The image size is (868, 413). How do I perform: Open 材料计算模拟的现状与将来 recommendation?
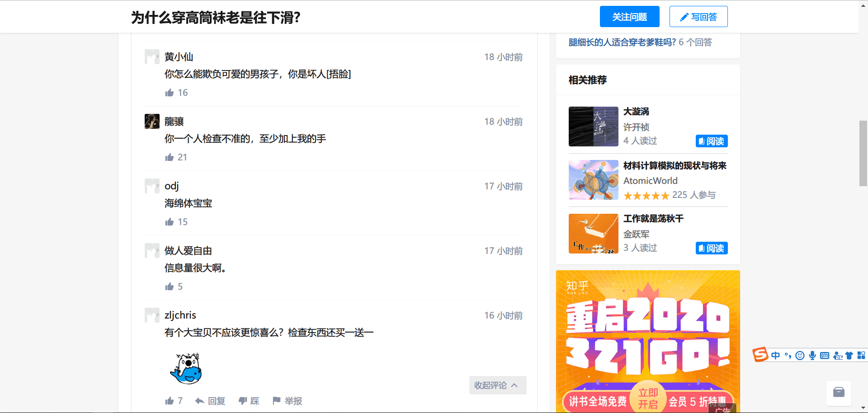tap(675, 166)
